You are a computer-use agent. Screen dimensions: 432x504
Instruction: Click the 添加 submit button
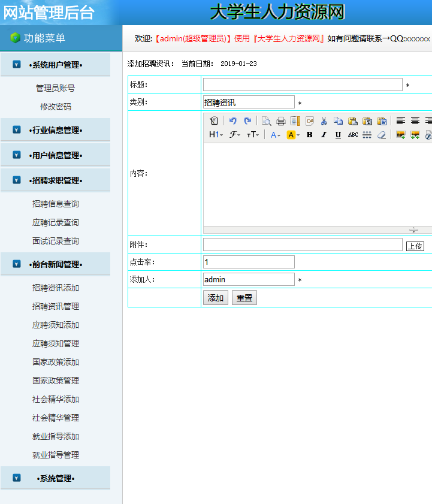click(x=215, y=298)
